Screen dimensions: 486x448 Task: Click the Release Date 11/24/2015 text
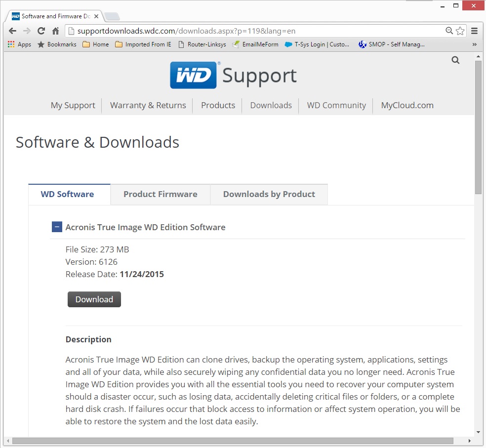[115, 274]
